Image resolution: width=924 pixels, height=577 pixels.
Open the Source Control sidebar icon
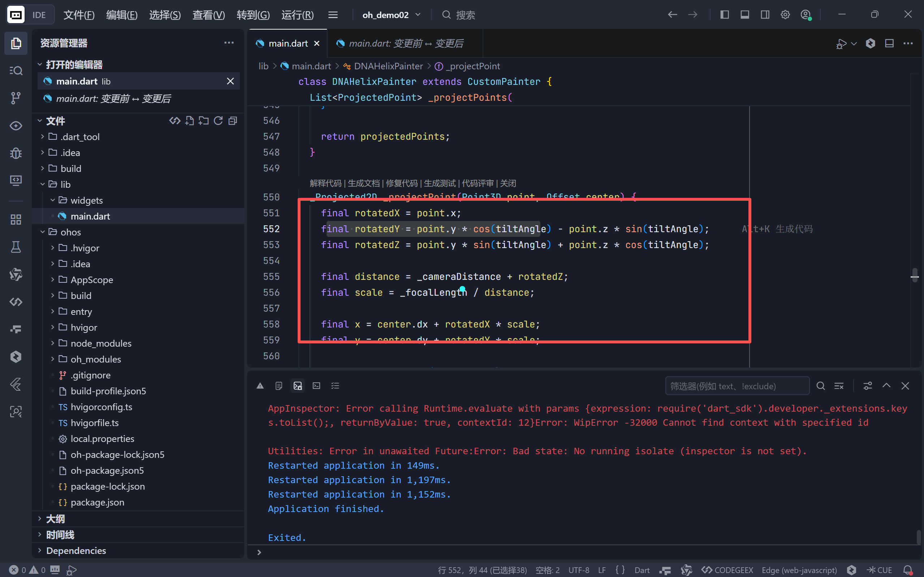click(x=16, y=98)
